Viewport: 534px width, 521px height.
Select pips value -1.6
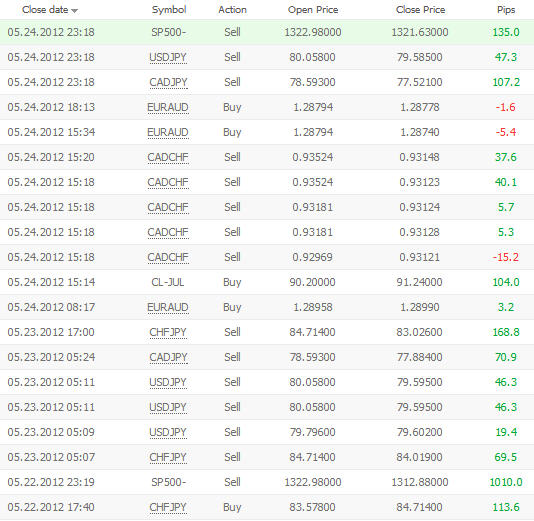click(x=506, y=107)
